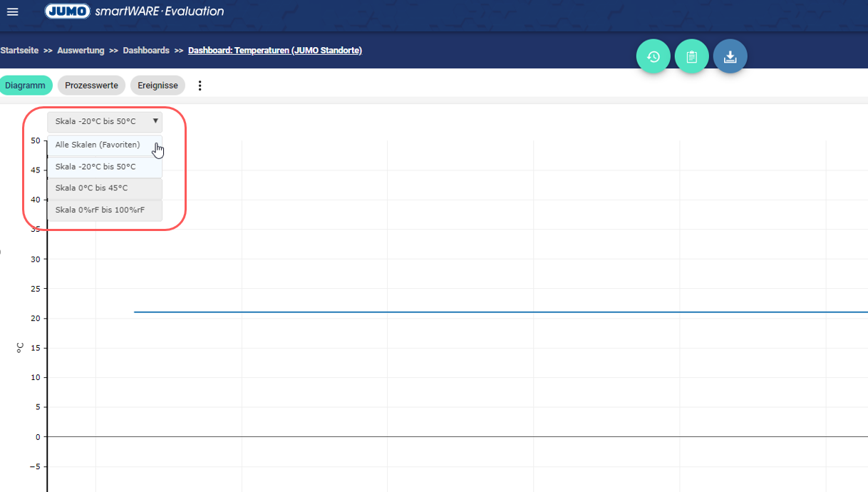Navigate to Auswertung breadcrumb
The width and height of the screenshot is (868, 492).
[x=81, y=51]
